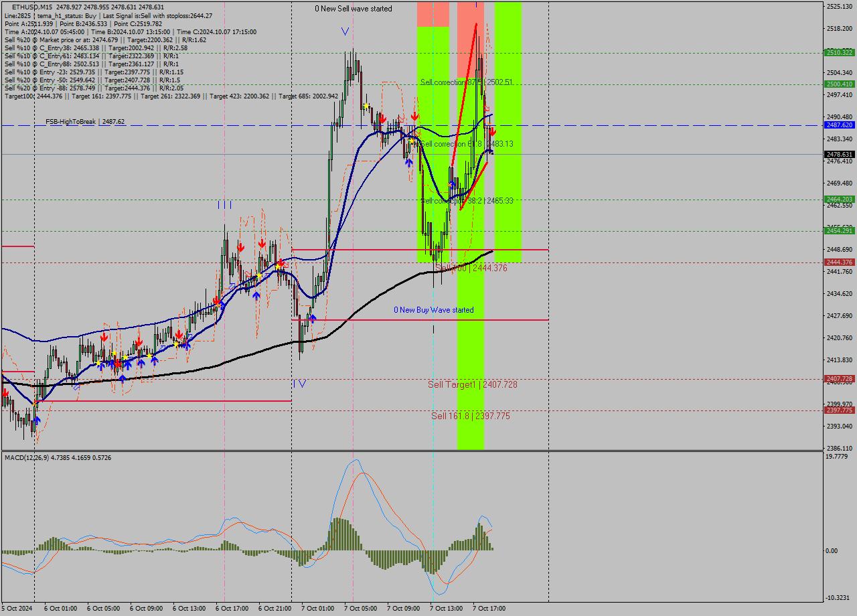The width and height of the screenshot is (857, 616).
Task: Click the red 2397.775 price tag
Action: click(x=839, y=410)
